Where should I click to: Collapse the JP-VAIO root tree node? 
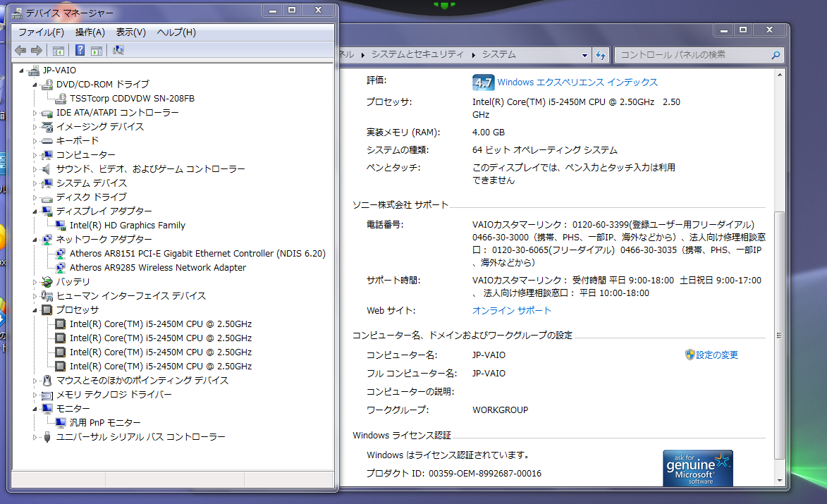point(22,70)
